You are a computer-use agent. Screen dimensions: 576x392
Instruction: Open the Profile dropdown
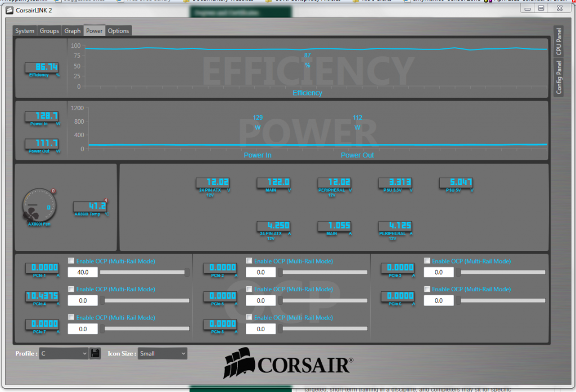[64, 353]
